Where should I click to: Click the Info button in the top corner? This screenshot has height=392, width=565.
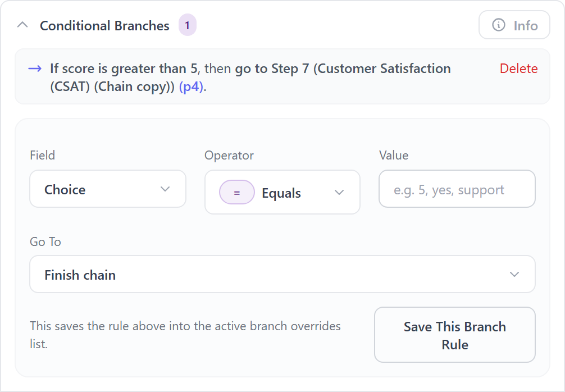point(514,25)
